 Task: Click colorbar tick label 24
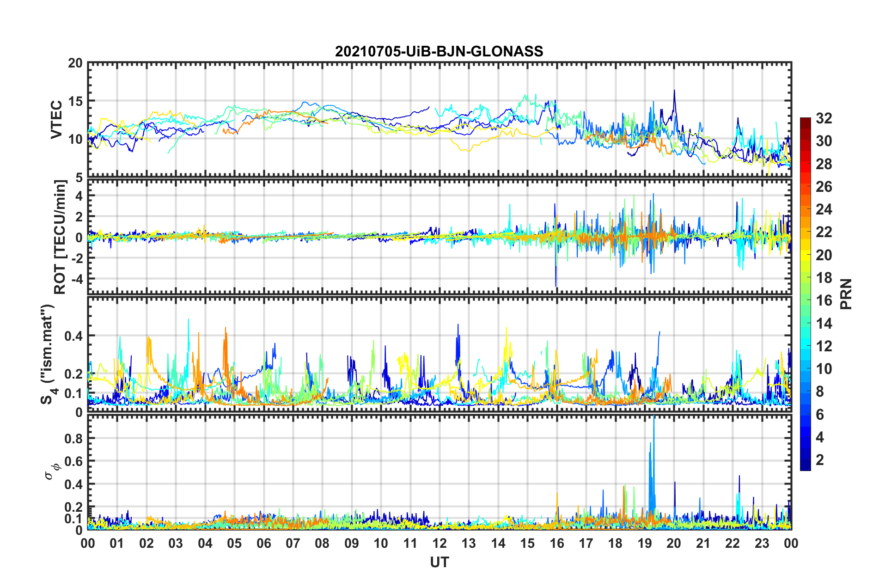pyautogui.click(x=824, y=209)
